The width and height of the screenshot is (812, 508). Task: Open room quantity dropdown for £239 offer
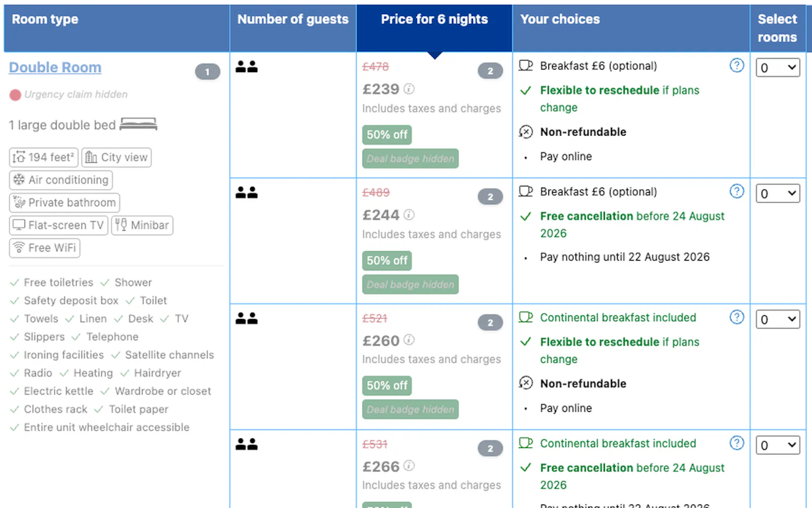(777, 68)
